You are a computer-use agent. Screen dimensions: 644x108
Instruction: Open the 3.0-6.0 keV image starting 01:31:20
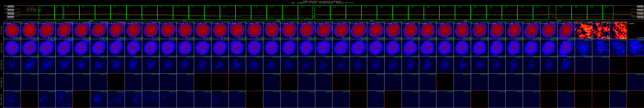(514, 30)
